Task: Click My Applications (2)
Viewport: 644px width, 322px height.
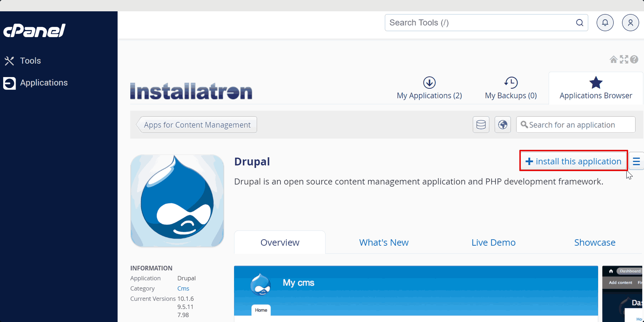Action: 429,88
